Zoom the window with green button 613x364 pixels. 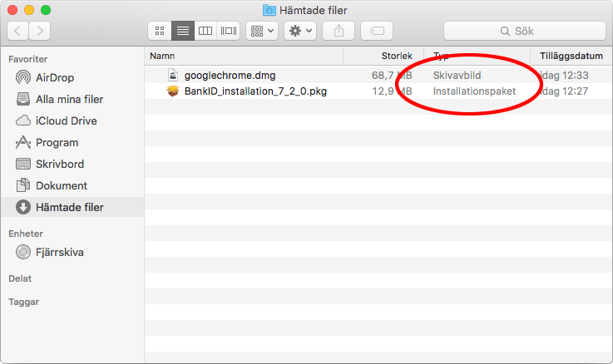[46, 10]
